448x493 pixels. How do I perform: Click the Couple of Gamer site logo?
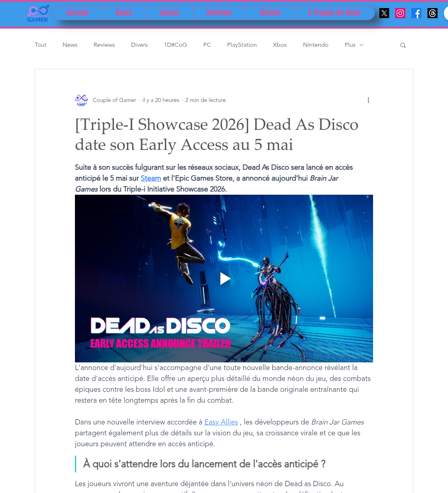click(38, 13)
